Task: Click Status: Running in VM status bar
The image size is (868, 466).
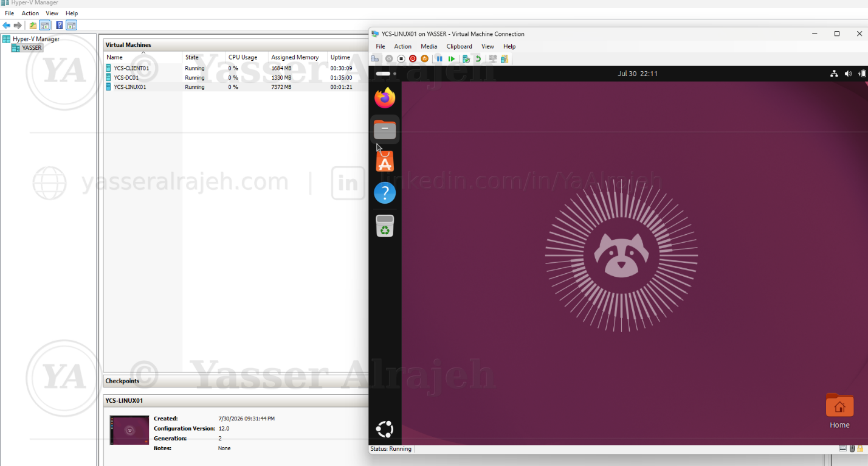Action: (391, 449)
